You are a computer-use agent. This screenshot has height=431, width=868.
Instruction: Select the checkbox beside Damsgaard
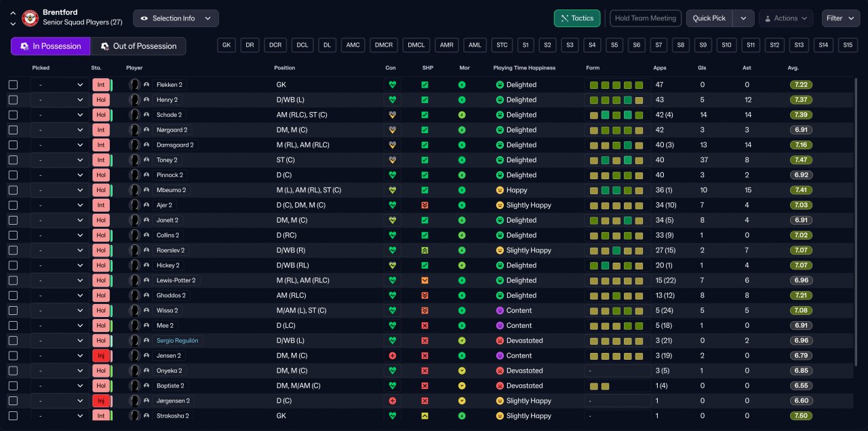pyautogui.click(x=13, y=145)
